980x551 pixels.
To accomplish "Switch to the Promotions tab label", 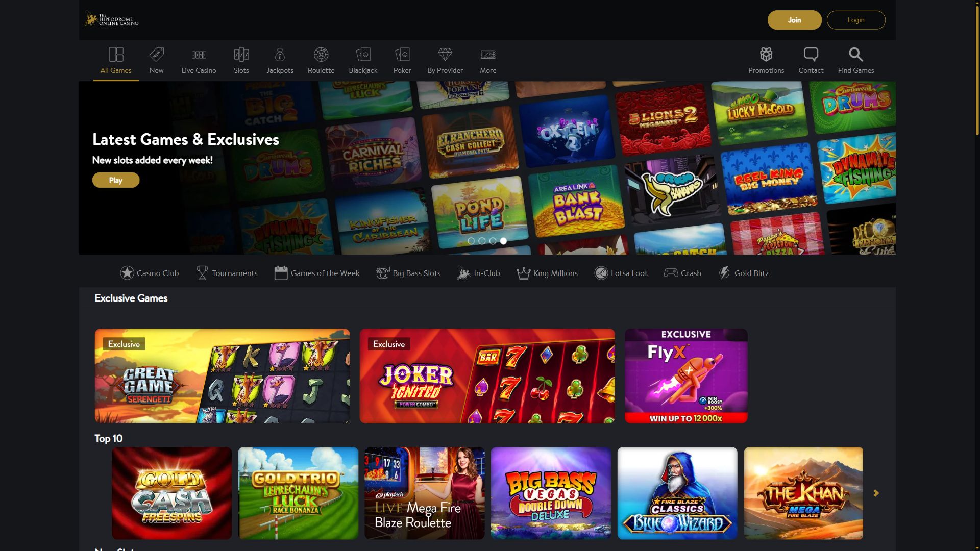I will point(766,70).
